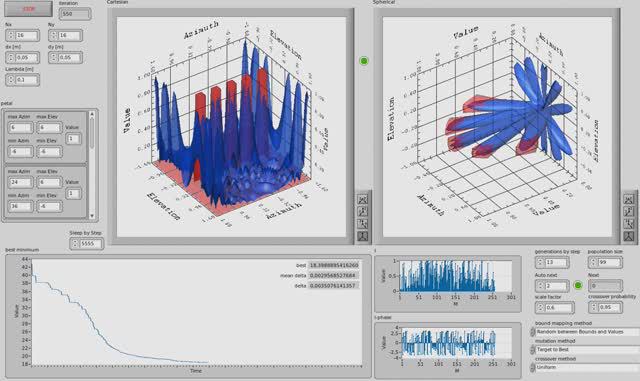Click the Step by Step stepper arrows
The width and height of the screenshot is (640, 381).
(75, 244)
